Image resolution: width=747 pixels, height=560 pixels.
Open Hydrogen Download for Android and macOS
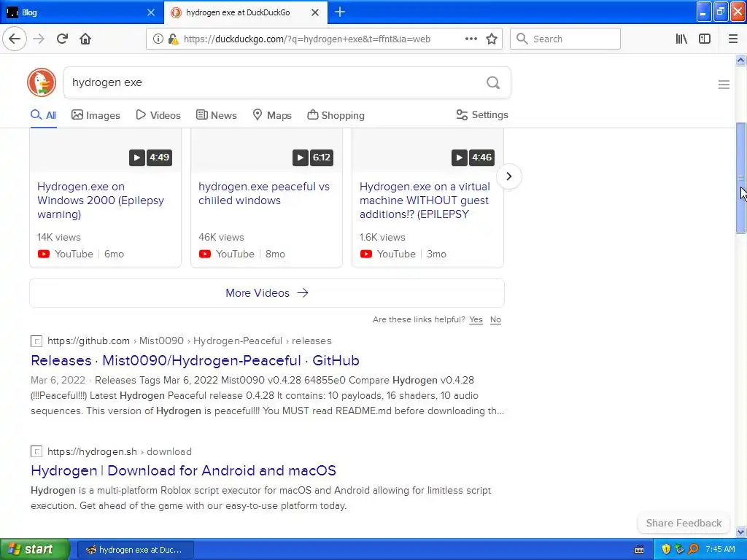tap(183, 470)
